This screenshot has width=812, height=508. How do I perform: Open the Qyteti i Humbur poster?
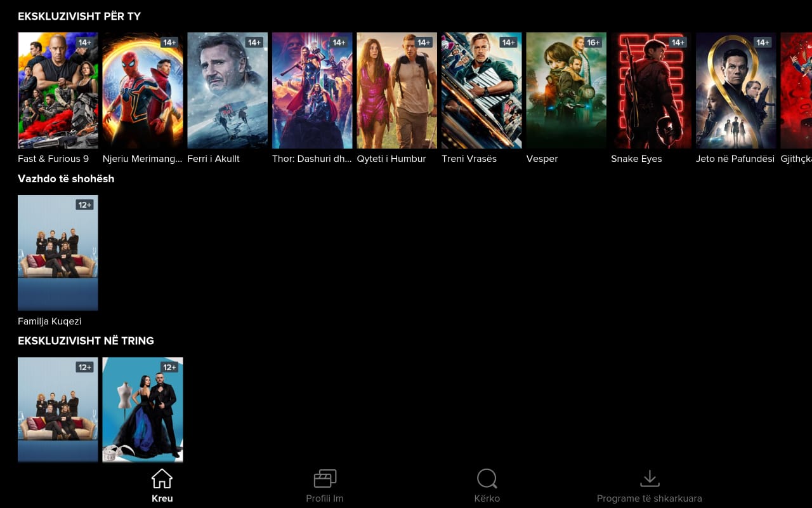(x=396, y=91)
